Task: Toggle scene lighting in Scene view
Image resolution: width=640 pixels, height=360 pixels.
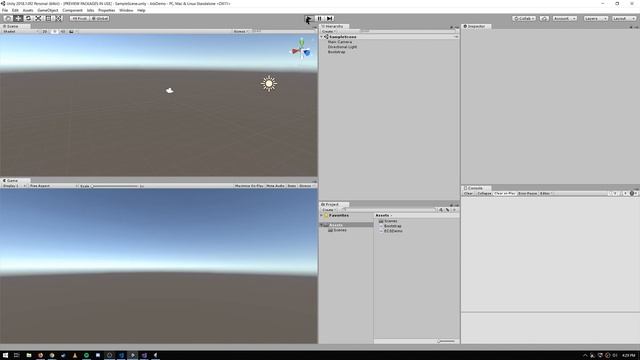Action: coord(54,31)
